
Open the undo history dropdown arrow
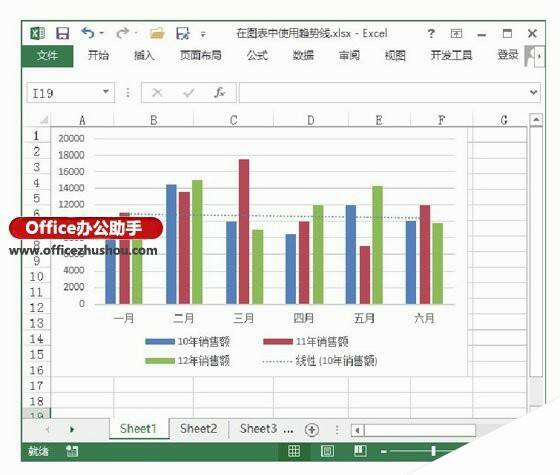click(102, 33)
